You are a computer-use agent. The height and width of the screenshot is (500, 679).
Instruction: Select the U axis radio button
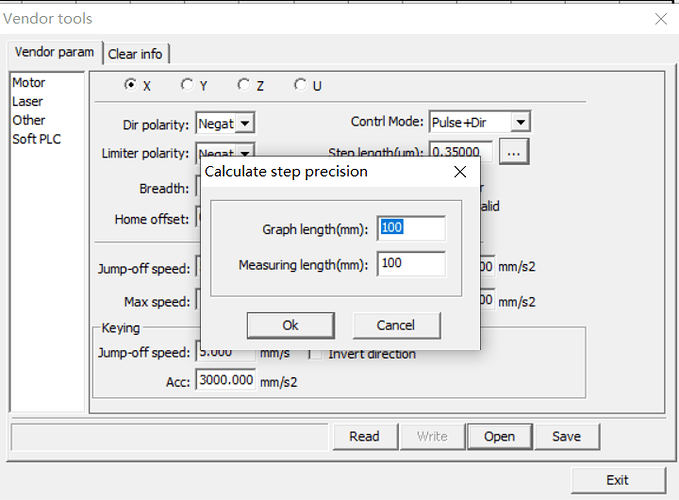(300, 84)
